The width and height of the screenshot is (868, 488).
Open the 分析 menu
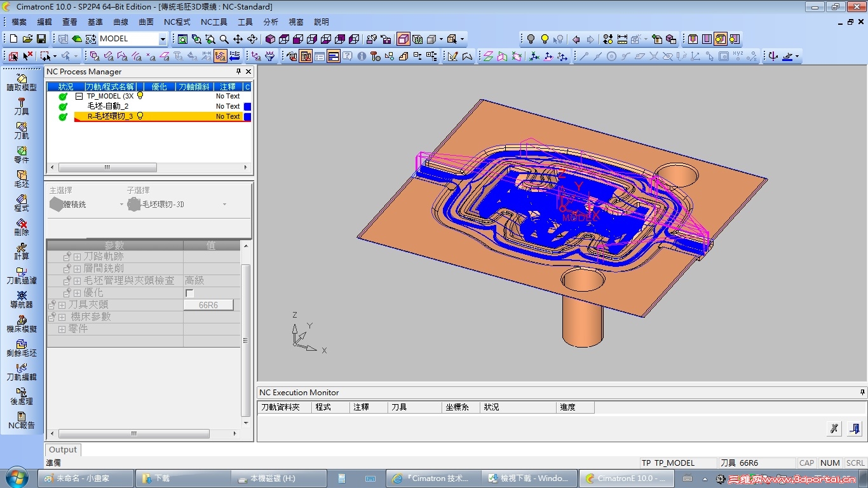[271, 22]
